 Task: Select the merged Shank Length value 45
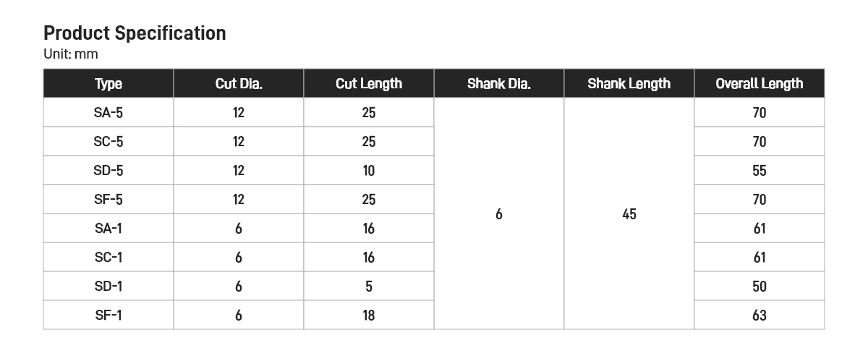[629, 214]
